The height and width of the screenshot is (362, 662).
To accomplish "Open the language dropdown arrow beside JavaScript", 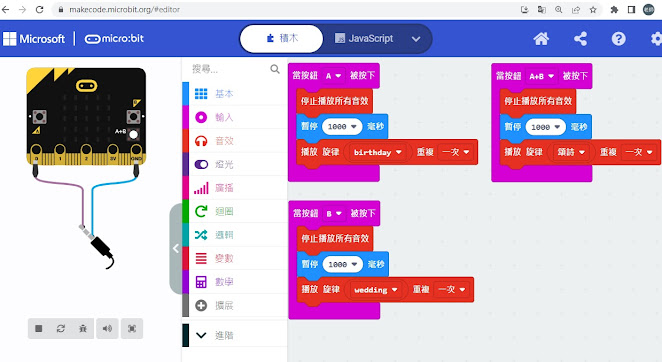I will pyautogui.click(x=416, y=39).
